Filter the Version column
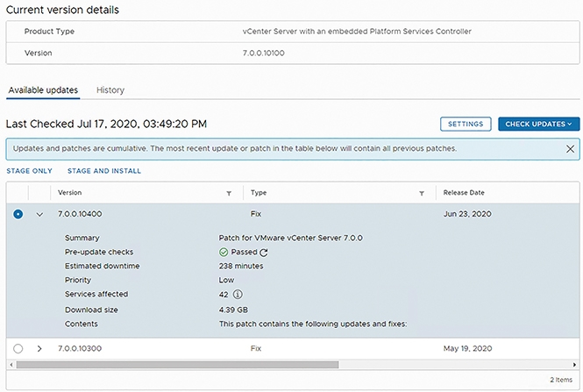Screen dimensions: 583x392 [x=229, y=193]
